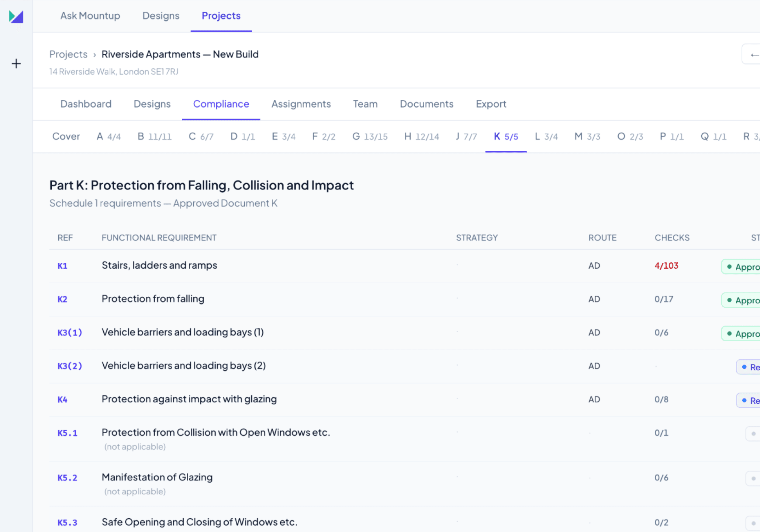
Task: Select Part M 3/3 tab
Action: 587,136
